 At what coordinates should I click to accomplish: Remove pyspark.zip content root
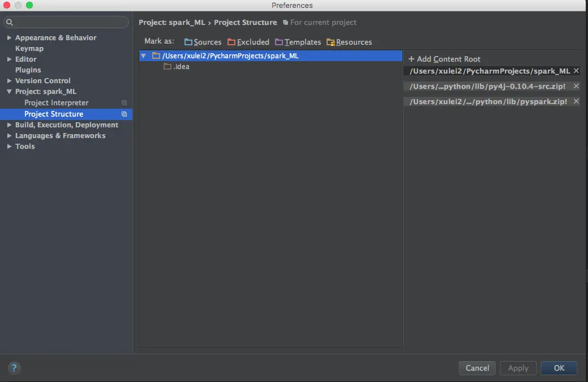pos(576,101)
